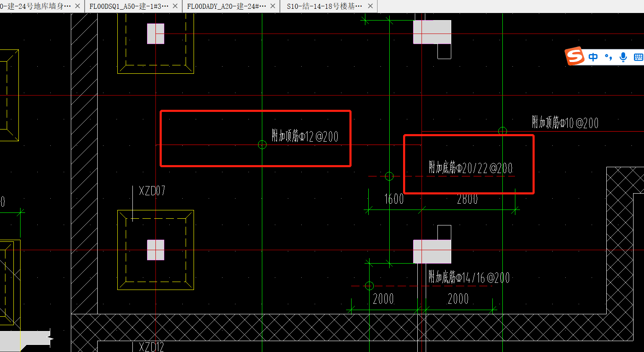Open the soft keyboard icon on IME bar

pyautogui.click(x=639, y=57)
